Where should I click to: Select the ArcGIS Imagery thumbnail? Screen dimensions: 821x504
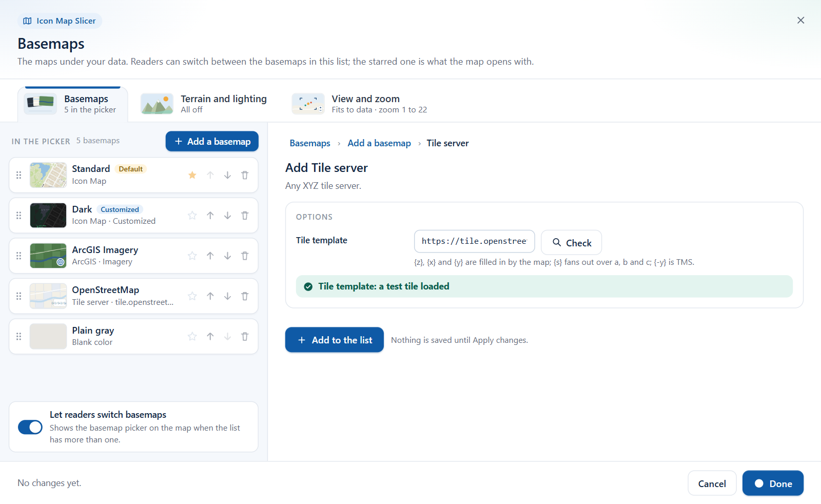(48, 256)
